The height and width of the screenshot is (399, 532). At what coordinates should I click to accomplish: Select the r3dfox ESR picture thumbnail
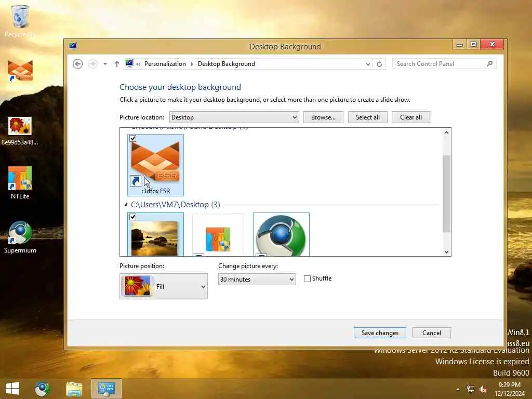coord(155,165)
